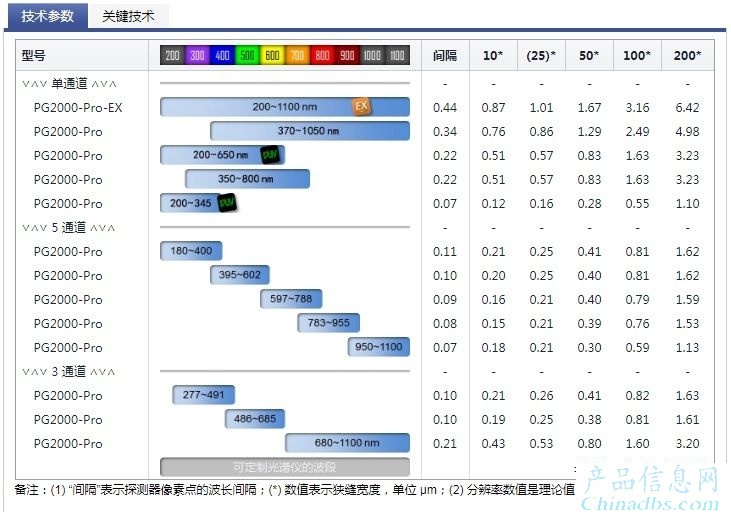Click the DW badge on 200~650 nm bar
Screen dimensions: 731x512
270,155
